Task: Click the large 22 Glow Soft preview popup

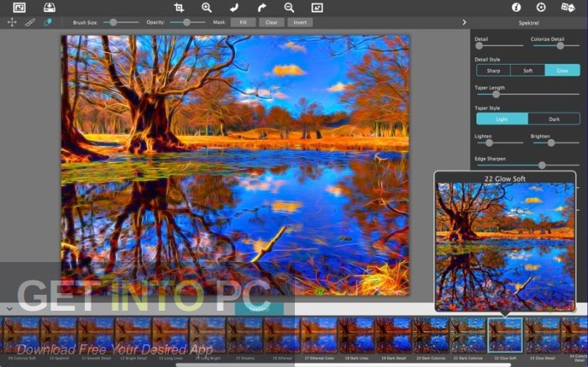Action: (x=505, y=241)
